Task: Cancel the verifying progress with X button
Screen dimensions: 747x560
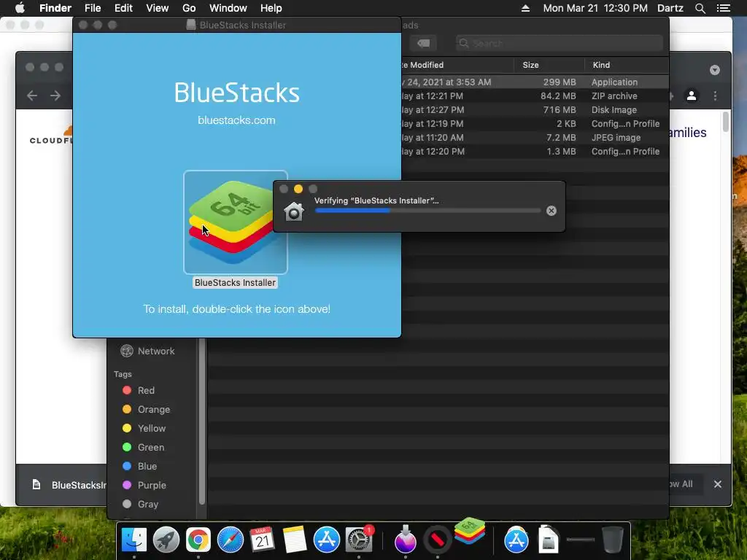Action: [x=551, y=211]
